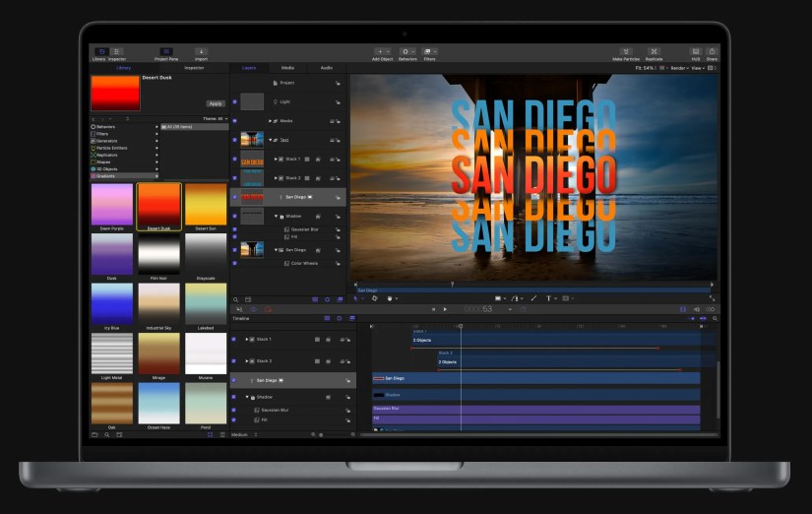The height and width of the screenshot is (514, 812).
Task: Select the 3D transform tool
Action: point(374,298)
